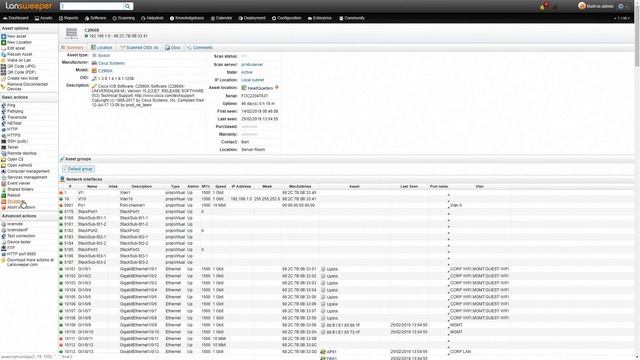Click the Edit asset pencil icon
The height and width of the screenshot is (360, 640).
point(3,48)
